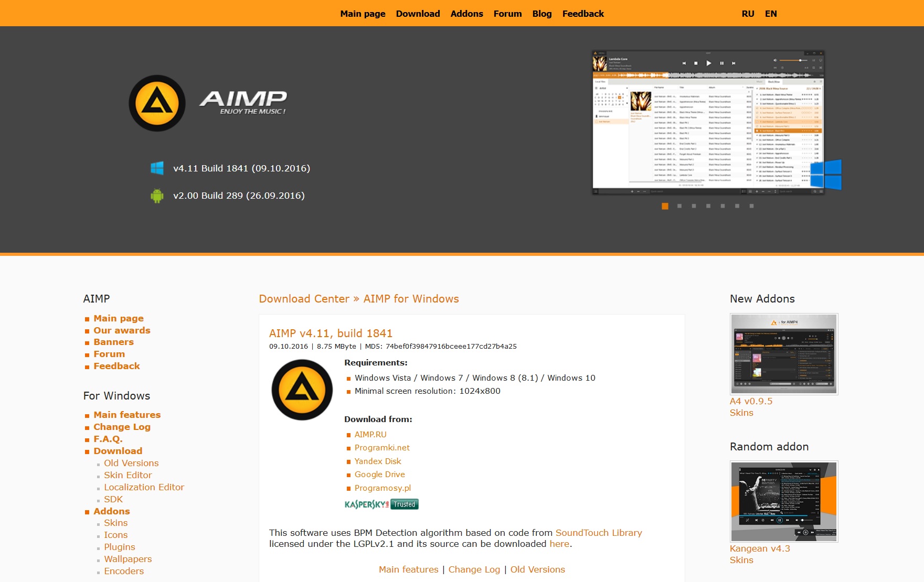Open Encoders in the sidebar
924x582 pixels.
(124, 571)
